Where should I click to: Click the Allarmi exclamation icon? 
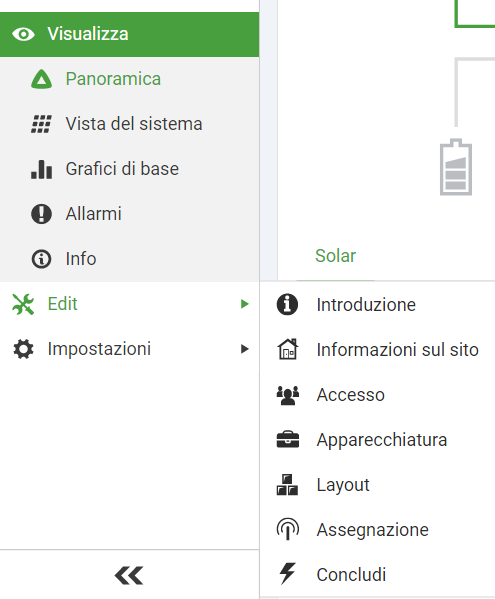41,214
